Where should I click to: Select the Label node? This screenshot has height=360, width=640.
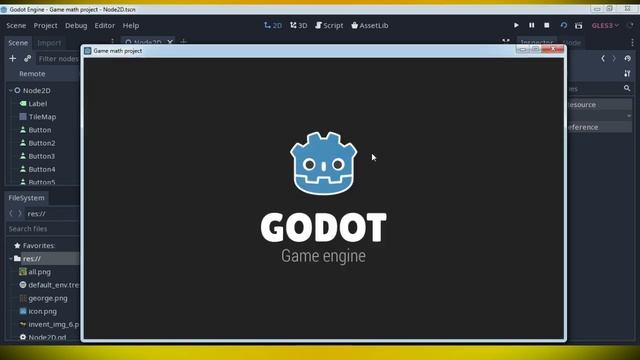pyautogui.click(x=38, y=104)
